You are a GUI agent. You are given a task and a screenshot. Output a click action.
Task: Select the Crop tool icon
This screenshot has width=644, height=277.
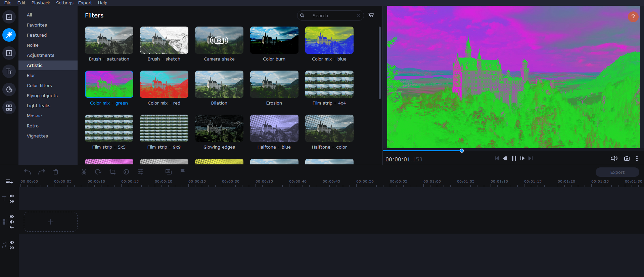point(112,172)
